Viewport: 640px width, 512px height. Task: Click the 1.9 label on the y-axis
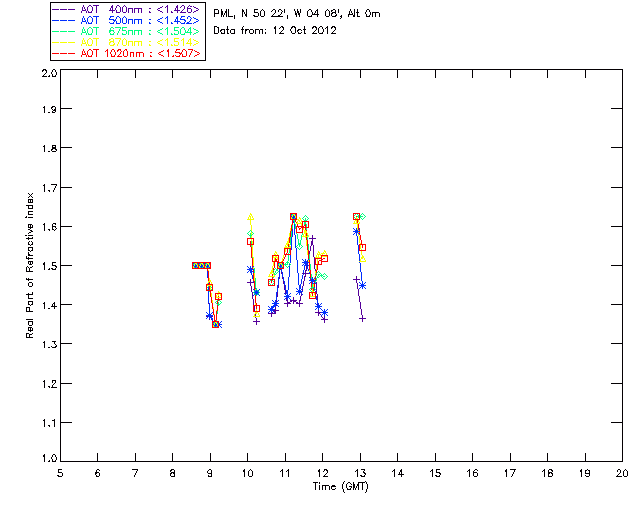pos(49,109)
